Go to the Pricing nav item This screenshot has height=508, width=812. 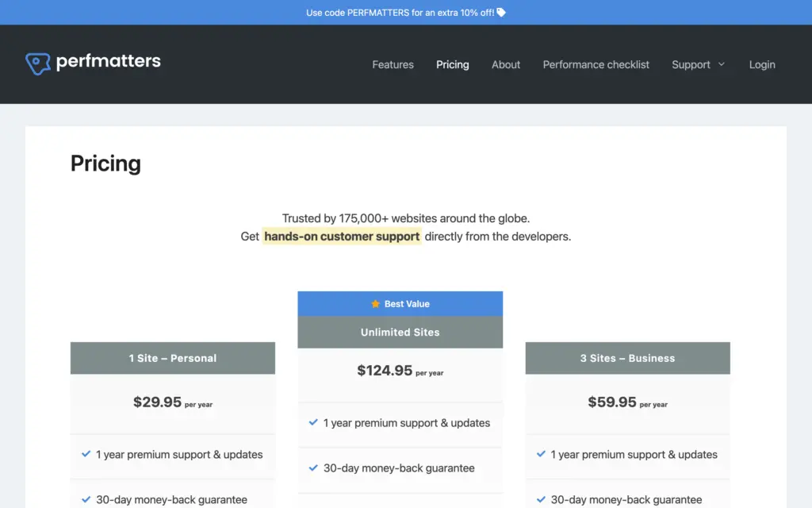click(x=453, y=65)
